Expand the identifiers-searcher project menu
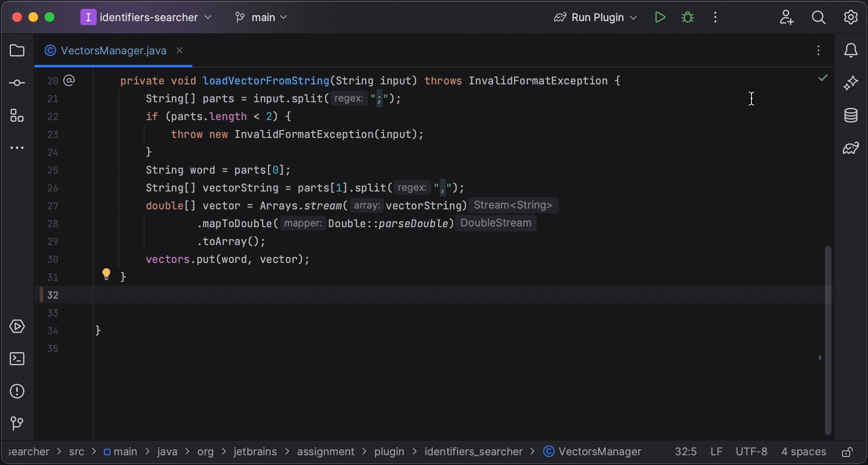 pos(147,17)
